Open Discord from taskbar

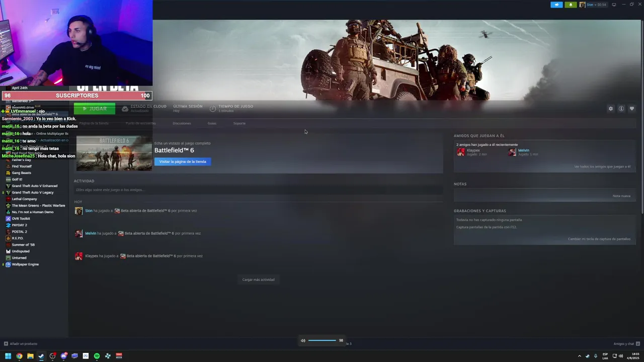63,356
